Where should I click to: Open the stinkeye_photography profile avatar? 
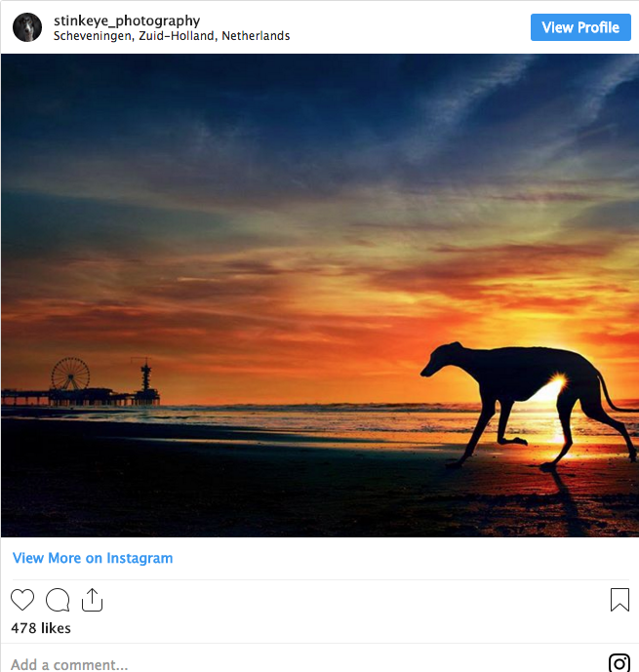point(27,27)
